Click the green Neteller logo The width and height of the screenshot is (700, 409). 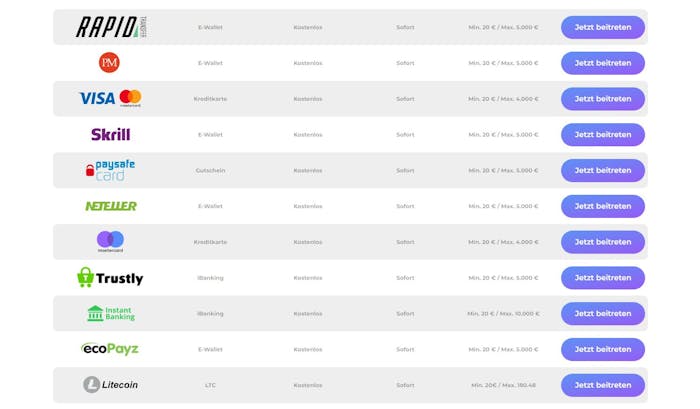111,206
